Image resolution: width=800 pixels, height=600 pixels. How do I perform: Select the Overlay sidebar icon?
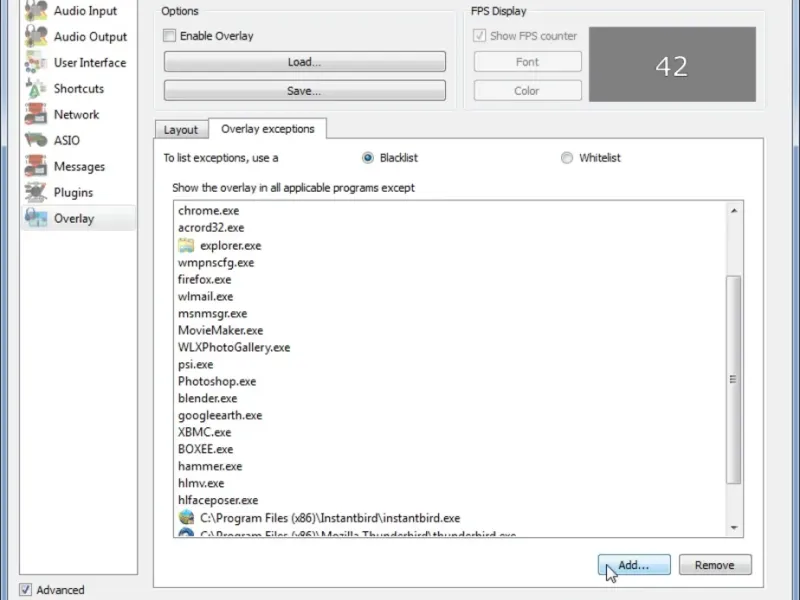tap(36, 218)
